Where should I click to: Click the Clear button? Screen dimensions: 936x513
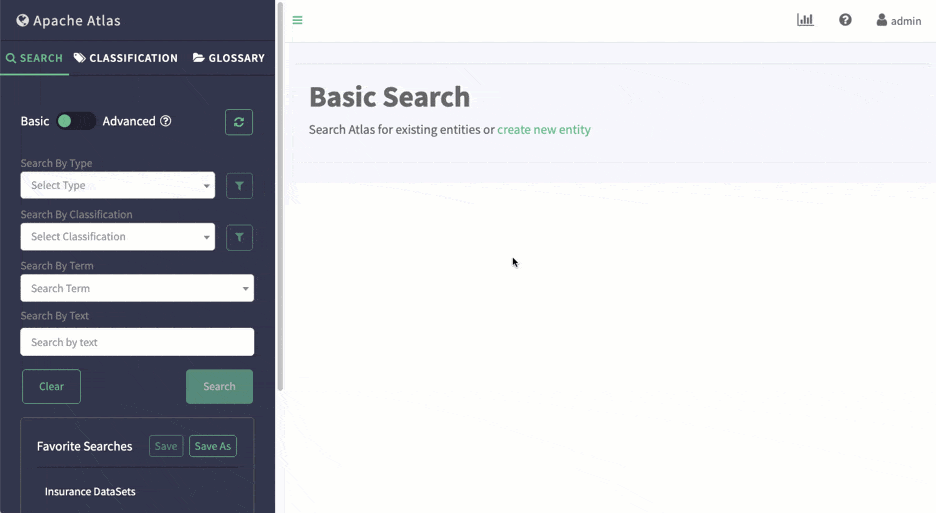pyautogui.click(x=51, y=387)
